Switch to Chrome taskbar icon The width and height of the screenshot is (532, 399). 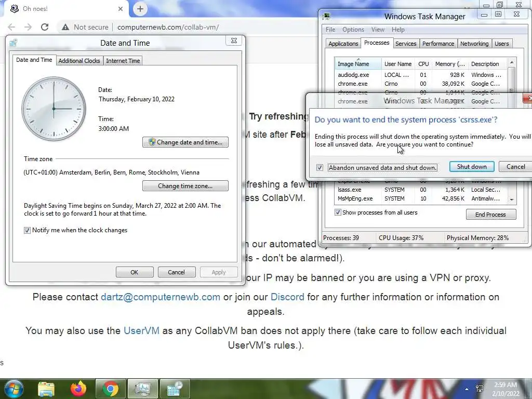click(x=111, y=389)
